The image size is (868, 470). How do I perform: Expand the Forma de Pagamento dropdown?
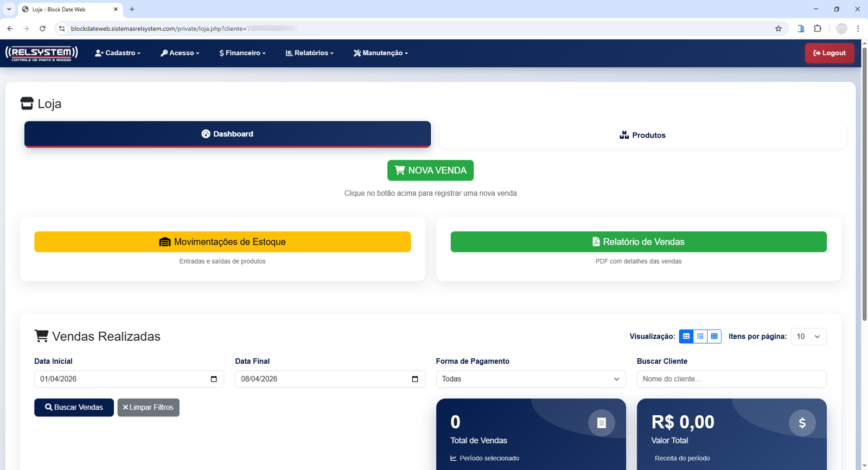(x=531, y=379)
